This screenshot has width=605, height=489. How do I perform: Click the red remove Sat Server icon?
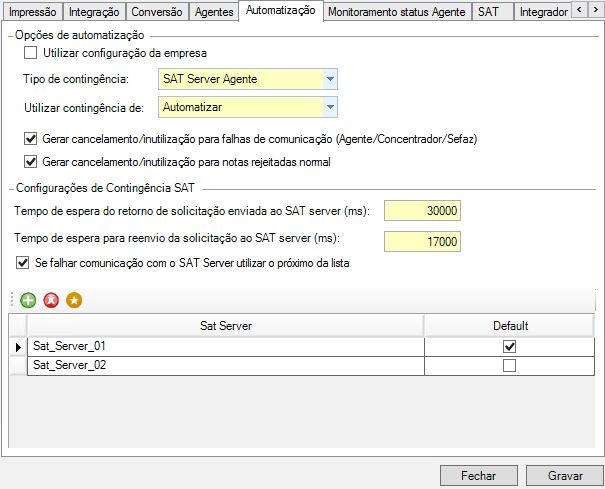point(51,300)
